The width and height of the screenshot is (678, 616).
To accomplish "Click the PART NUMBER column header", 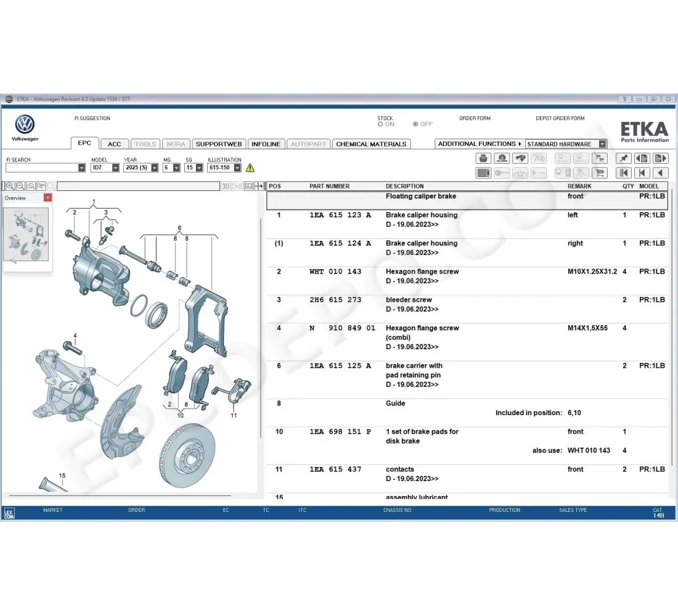I will coord(330,186).
